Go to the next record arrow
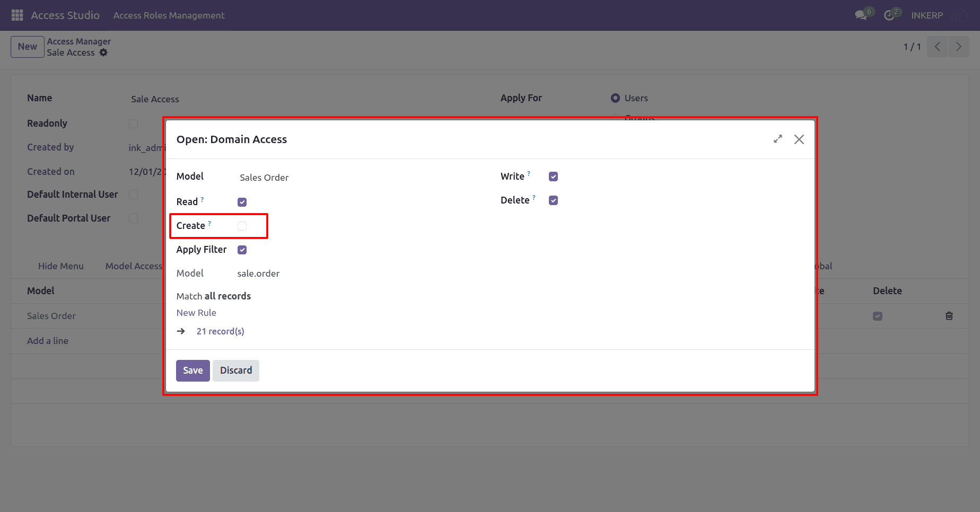Image resolution: width=980 pixels, height=512 pixels. [x=959, y=47]
